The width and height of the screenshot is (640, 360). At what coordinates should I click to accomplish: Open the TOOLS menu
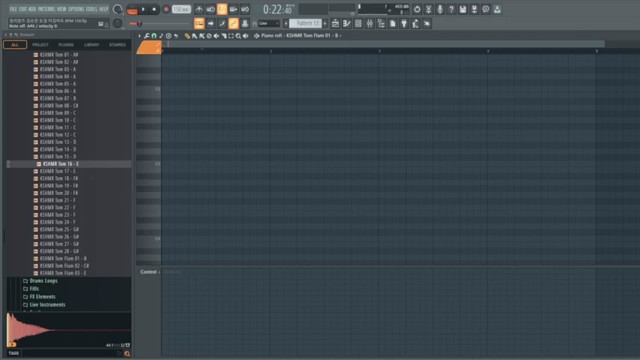click(x=92, y=9)
